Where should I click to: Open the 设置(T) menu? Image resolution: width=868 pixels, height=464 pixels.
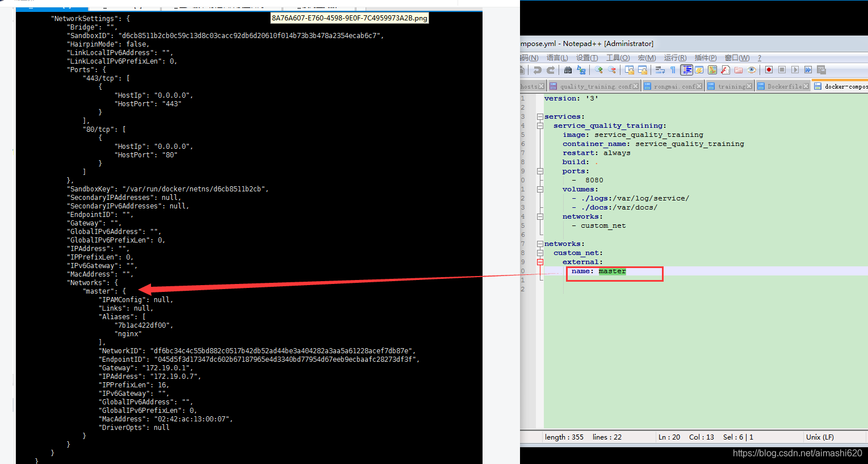pyautogui.click(x=587, y=58)
